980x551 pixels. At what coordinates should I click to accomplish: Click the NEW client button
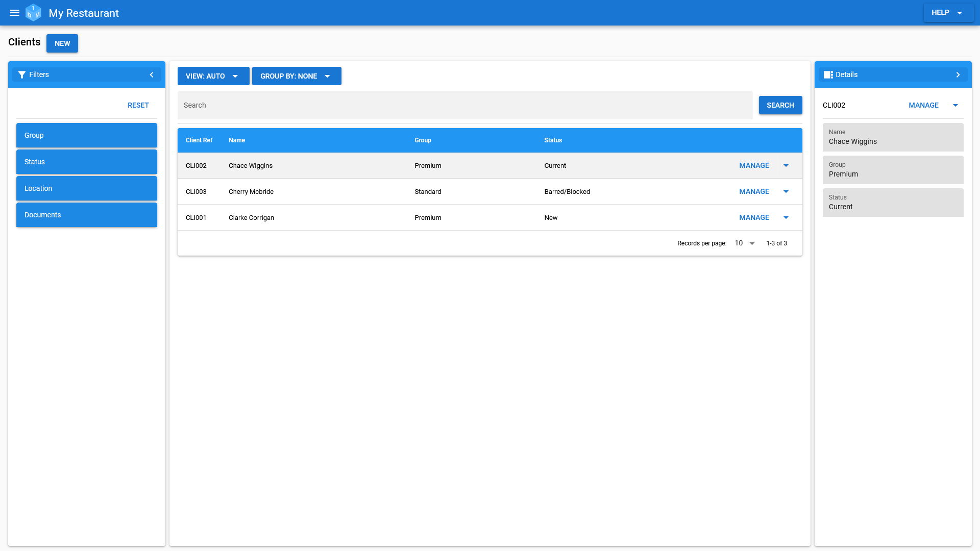coord(62,43)
